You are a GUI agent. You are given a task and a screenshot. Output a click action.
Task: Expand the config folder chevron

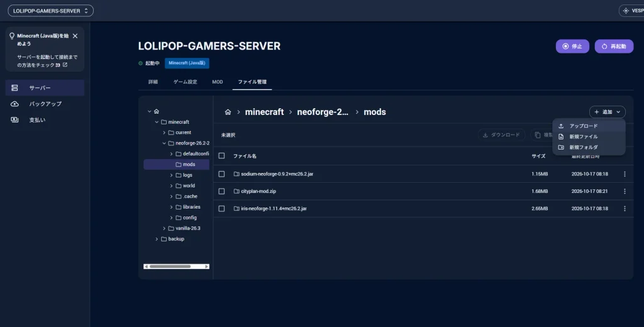[171, 218]
